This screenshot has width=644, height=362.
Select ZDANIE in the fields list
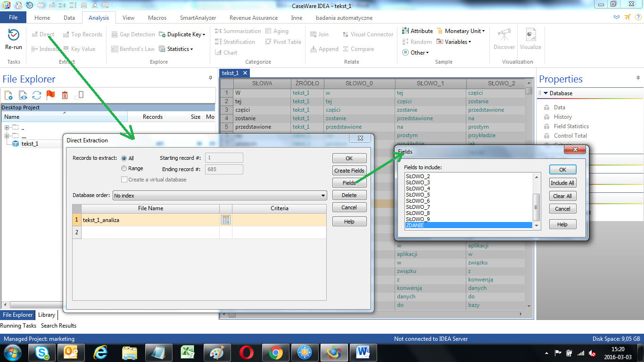(468, 225)
